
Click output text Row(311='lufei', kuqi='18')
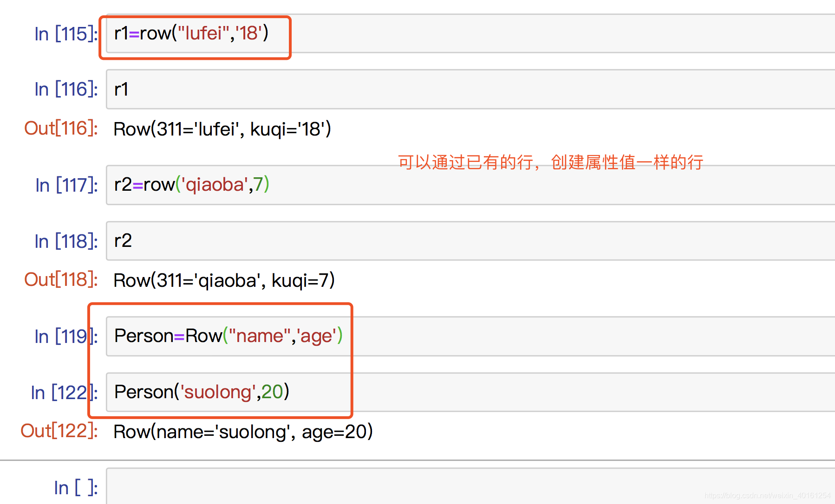(x=222, y=129)
